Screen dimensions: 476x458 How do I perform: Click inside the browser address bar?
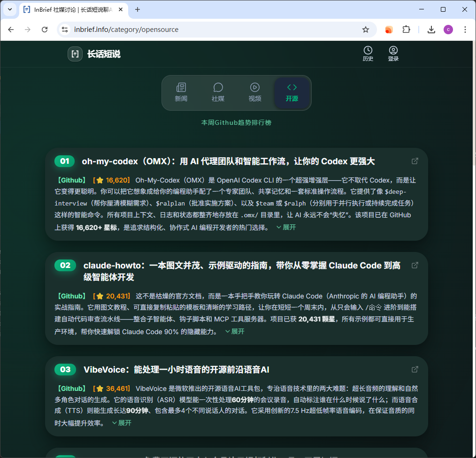click(188, 29)
